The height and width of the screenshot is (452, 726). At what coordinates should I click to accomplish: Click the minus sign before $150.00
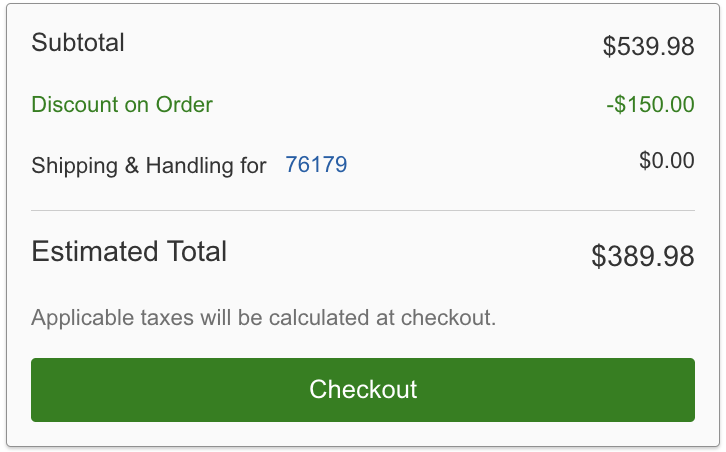tap(610, 105)
